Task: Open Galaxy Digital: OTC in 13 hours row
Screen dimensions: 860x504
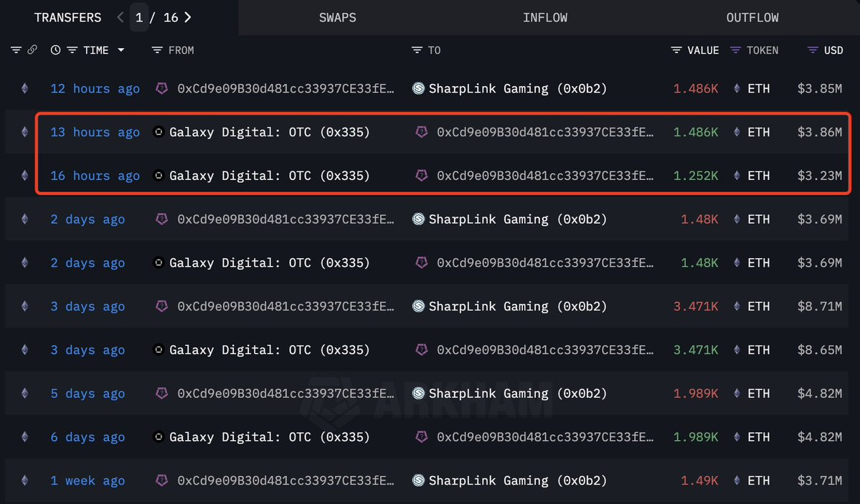Action: [269, 132]
